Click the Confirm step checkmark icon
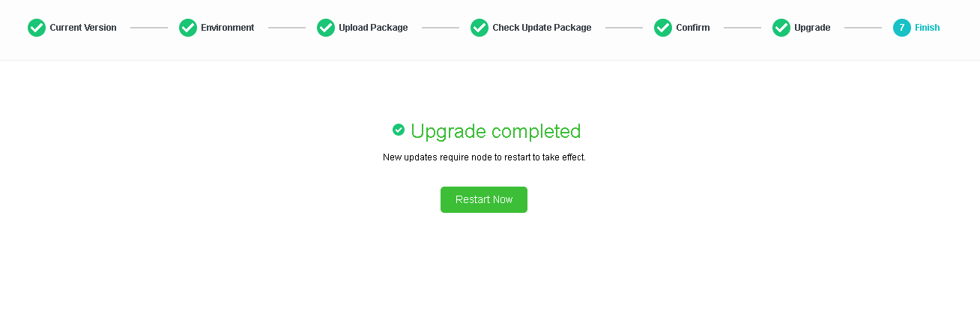 click(663, 28)
